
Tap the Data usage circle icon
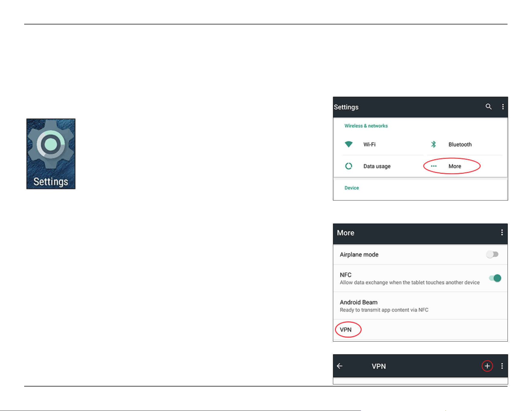click(x=349, y=166)
